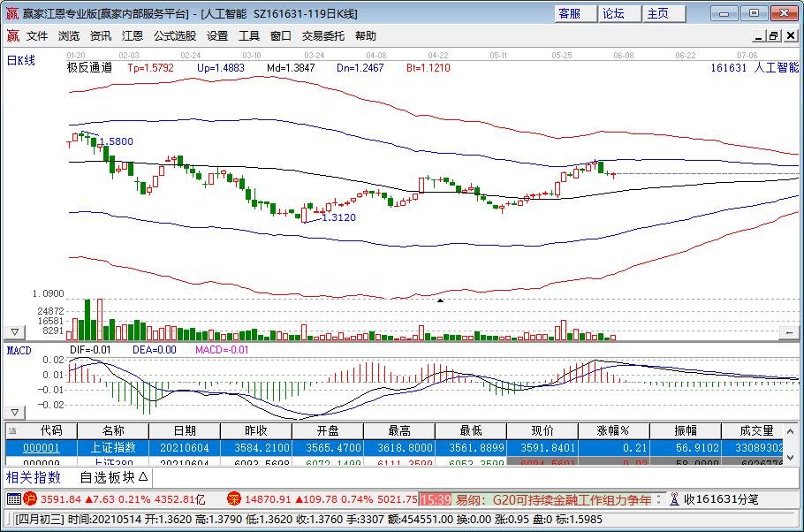The width and height of the screenshot is (804, 532).
Task: Sort table by 涨幅% column header
Action: click(614, 431)
